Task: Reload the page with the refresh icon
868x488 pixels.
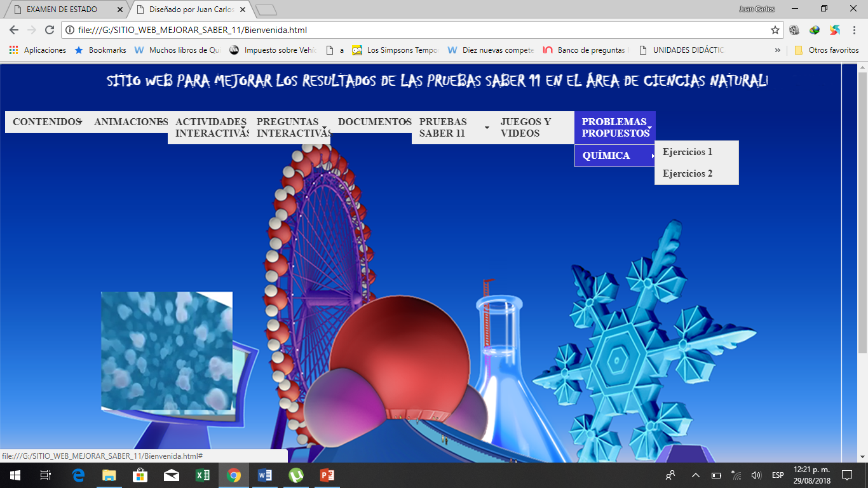Action: coord(50,30)
